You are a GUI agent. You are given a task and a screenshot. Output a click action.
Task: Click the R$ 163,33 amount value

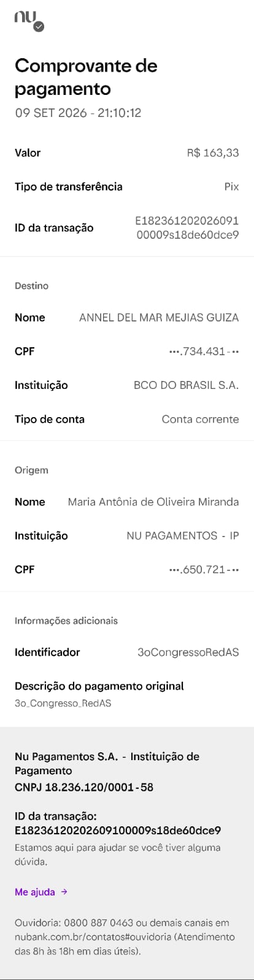tap(213, 153)
